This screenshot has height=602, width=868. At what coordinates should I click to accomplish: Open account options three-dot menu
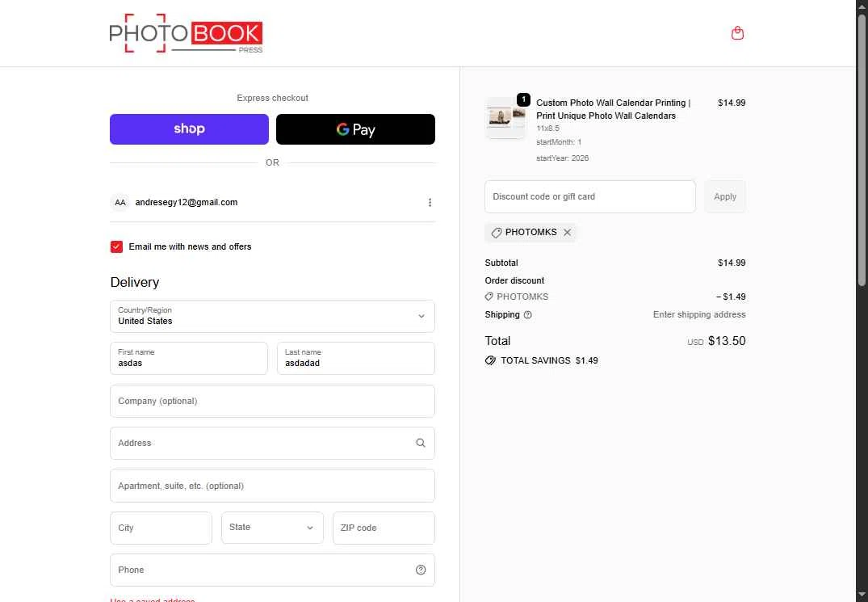coord(430,203)
